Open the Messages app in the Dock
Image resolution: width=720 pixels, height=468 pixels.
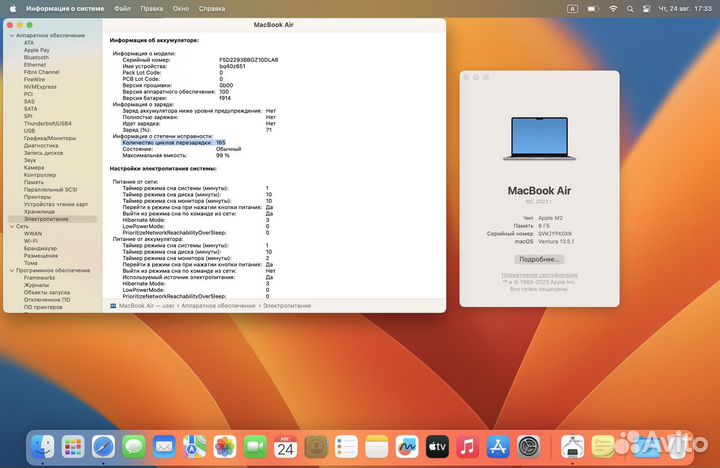134,446
